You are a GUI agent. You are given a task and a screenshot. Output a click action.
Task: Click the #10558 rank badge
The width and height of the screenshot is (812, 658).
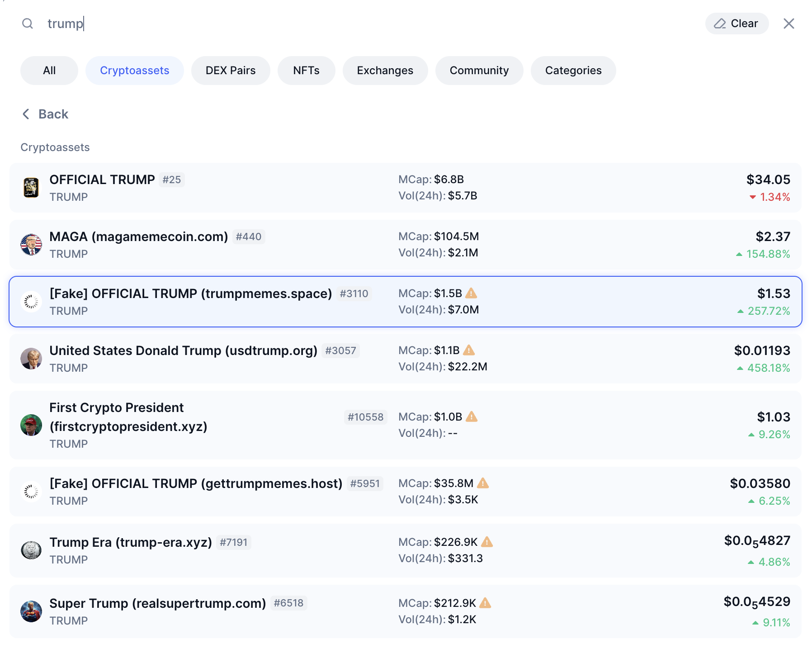click(x=365, y=417)
